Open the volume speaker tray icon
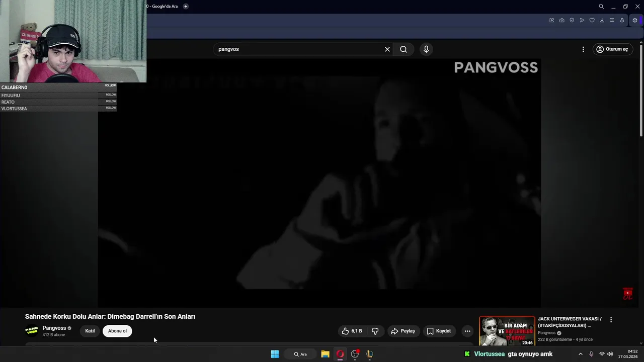 pyautogui.click(x=610, y=354)
